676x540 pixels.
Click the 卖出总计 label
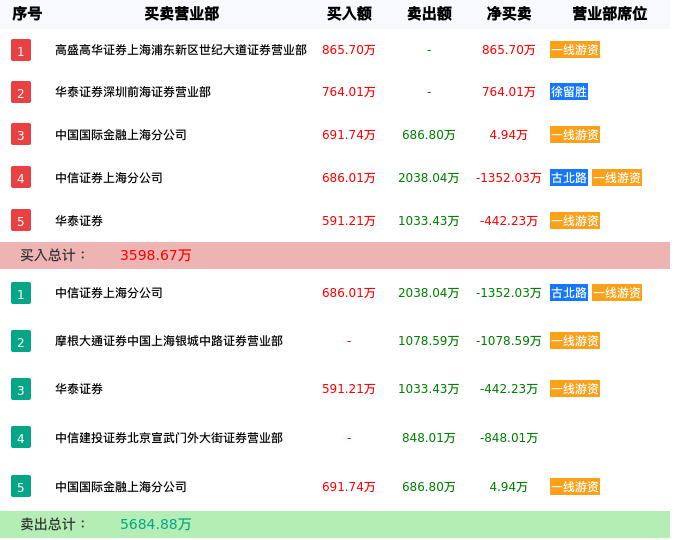pyautogui.click(x=53, y=524)
